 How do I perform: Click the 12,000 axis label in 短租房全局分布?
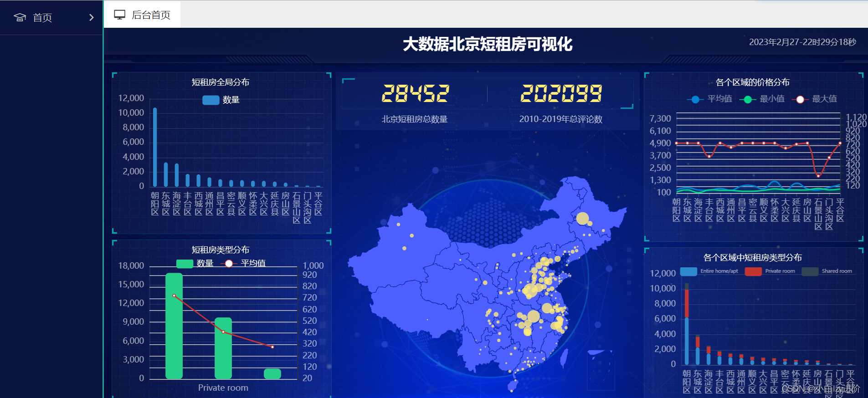coord(131,98)
